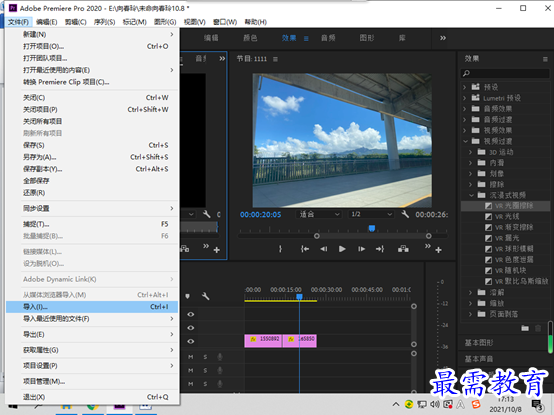Open program monitor wrench settings
The height and width of the screenshot is (415, 554).
(x=405, y=214)
